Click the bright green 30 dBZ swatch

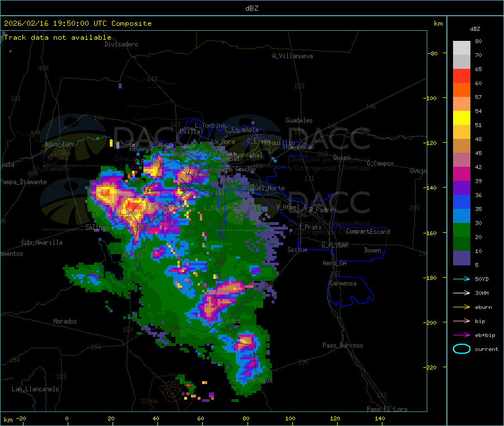tap(461, 230)
